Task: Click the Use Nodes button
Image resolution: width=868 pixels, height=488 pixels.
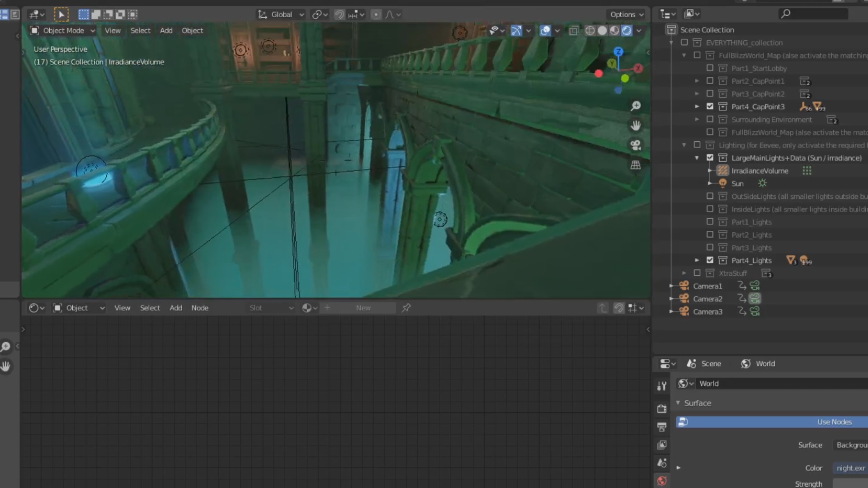Action: [772, 422]
